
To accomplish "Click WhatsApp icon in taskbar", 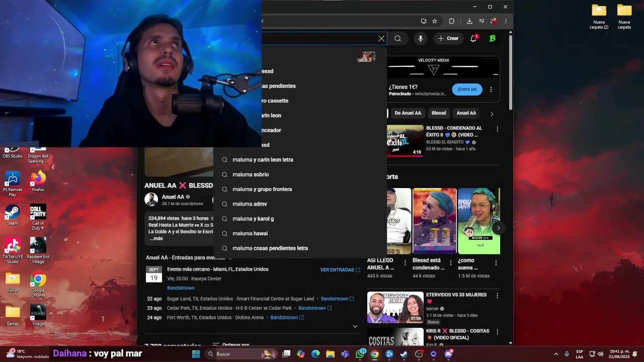I will (360, 354).
